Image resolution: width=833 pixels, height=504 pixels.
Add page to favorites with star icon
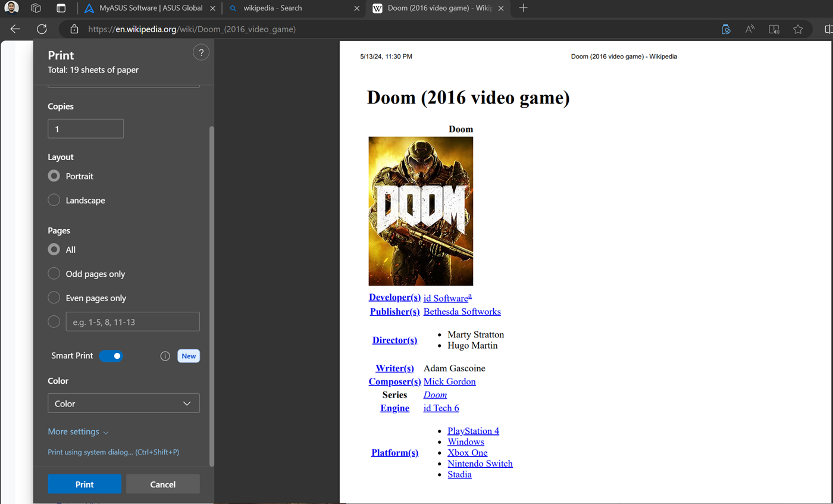tap(798, 29)
